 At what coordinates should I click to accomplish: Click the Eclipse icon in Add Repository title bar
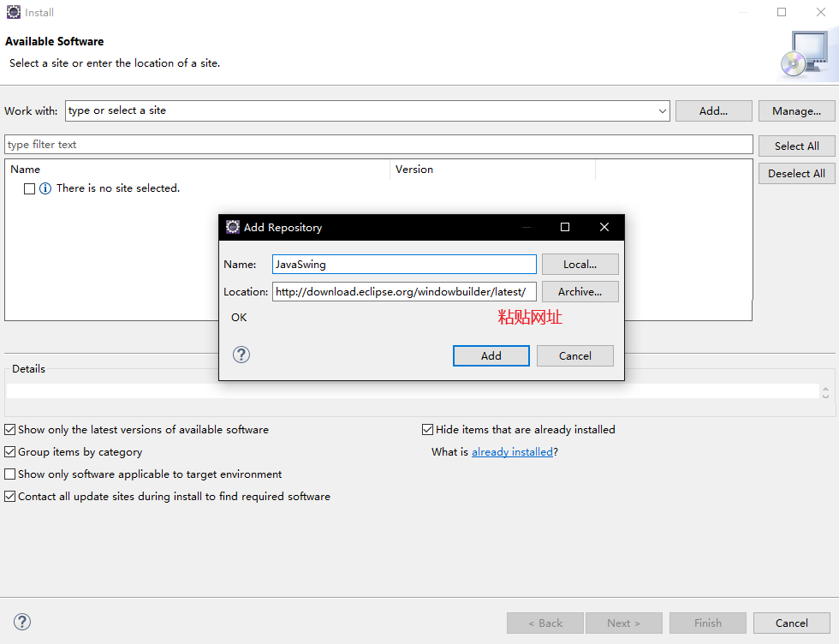(233, 227)
